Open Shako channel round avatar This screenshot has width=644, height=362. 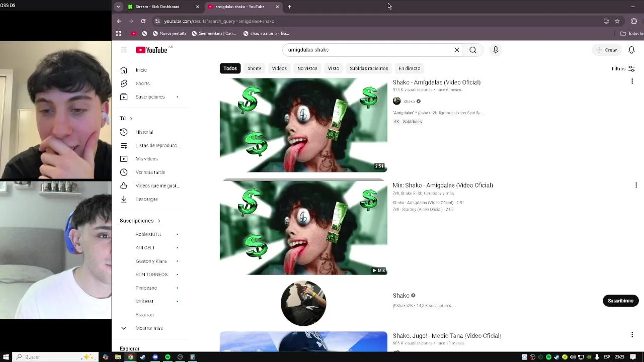point(303,303)
